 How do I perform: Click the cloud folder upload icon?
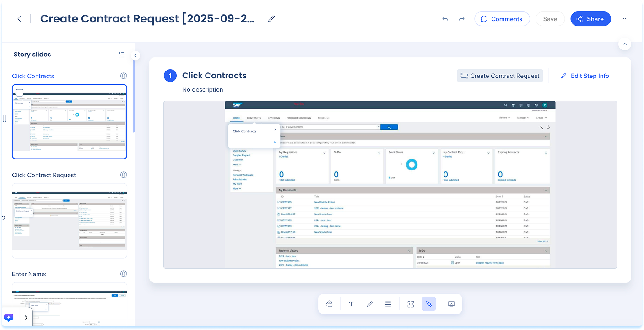(x=329, y=304)
